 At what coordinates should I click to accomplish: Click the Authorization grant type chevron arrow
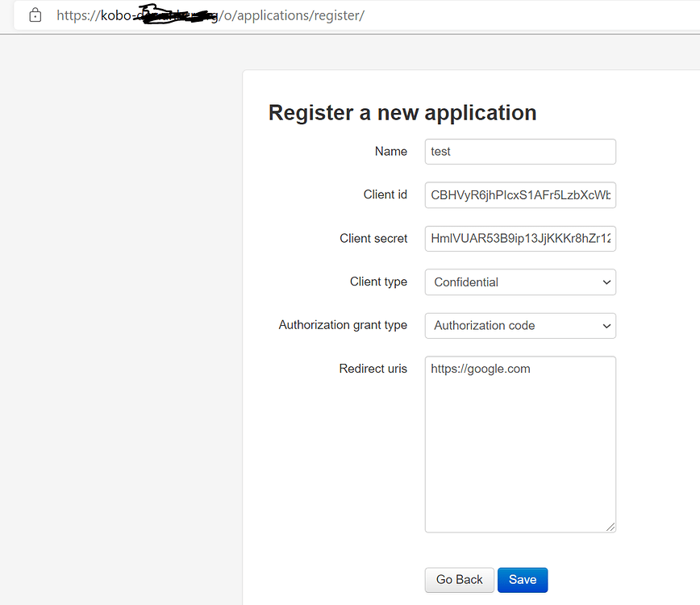(x=606, y=326)
